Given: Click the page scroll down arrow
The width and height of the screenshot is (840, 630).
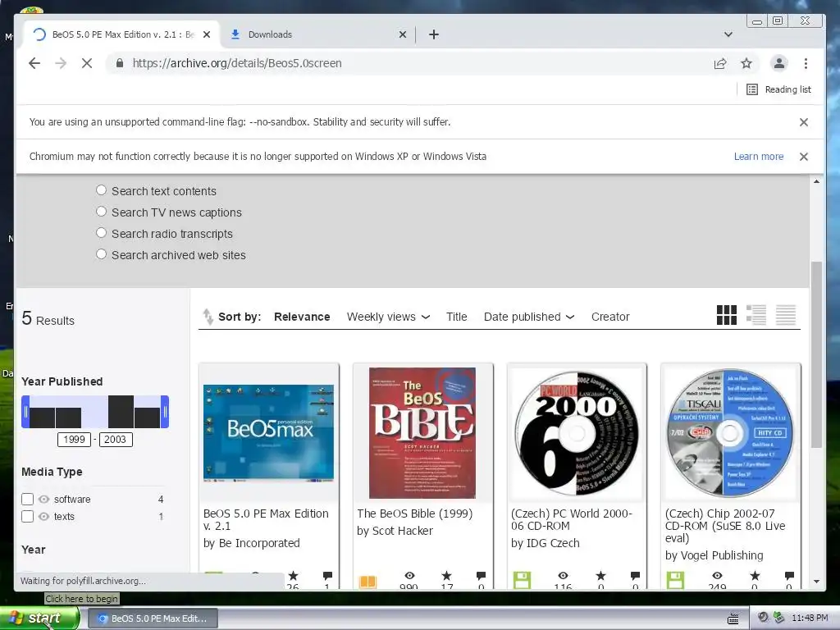Looking at the screenshot, I should 816,582.
